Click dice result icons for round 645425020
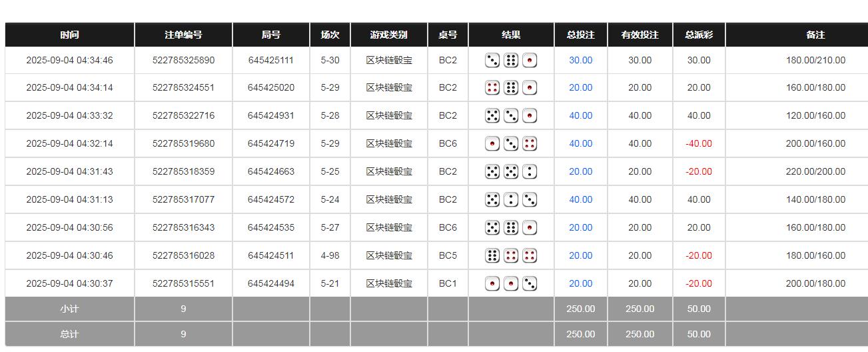Image resolution: width=868 pixels, height=352 pixels. click(x=511, y=87)
